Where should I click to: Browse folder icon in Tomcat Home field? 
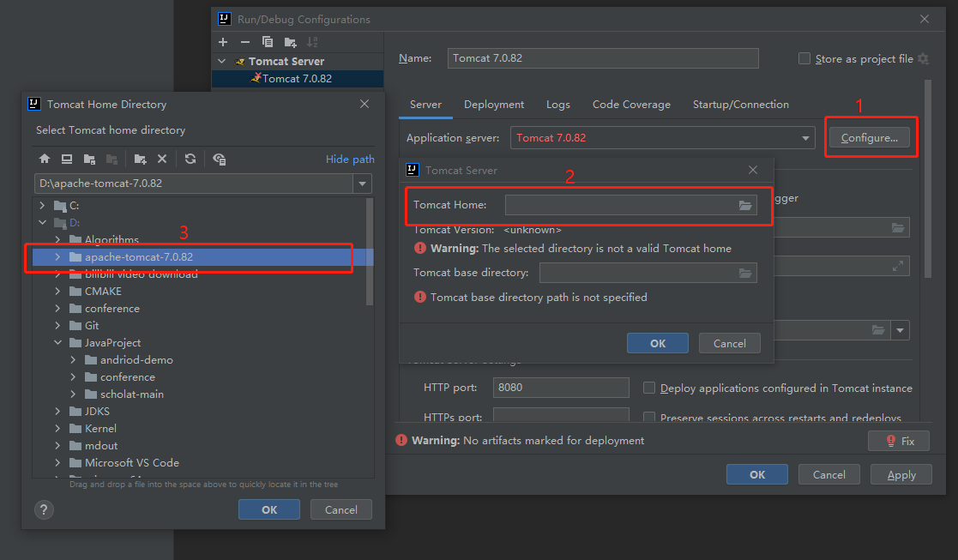click(x=744, y=205)
